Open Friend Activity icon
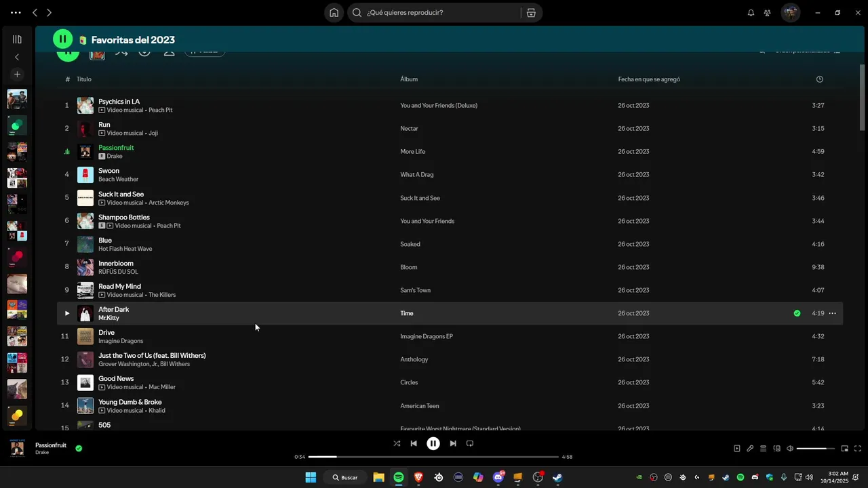868x488 pixels. (767, 12)
